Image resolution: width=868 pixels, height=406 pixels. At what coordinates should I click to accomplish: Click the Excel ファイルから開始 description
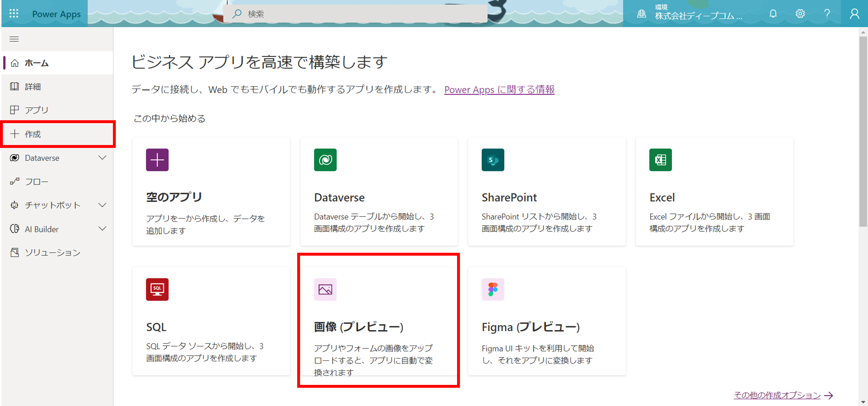pos(710,222)
